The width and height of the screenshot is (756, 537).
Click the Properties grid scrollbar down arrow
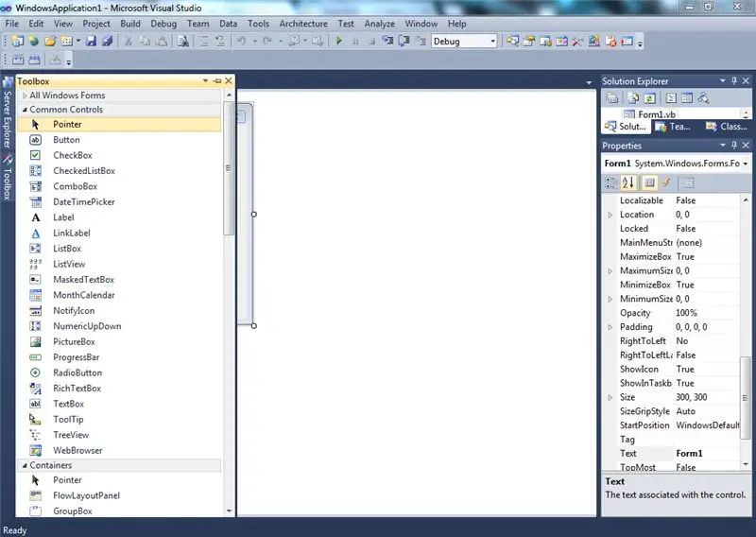click(746, 464)
